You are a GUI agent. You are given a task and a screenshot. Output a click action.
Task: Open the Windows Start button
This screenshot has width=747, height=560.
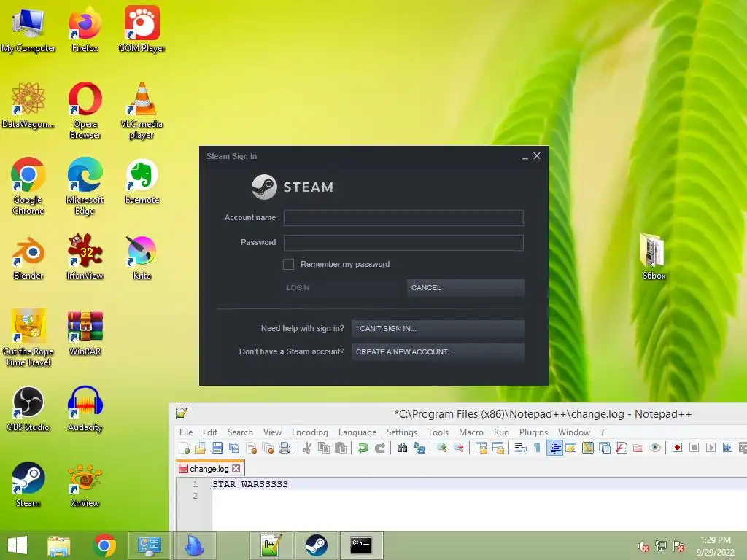coord(18,545)
